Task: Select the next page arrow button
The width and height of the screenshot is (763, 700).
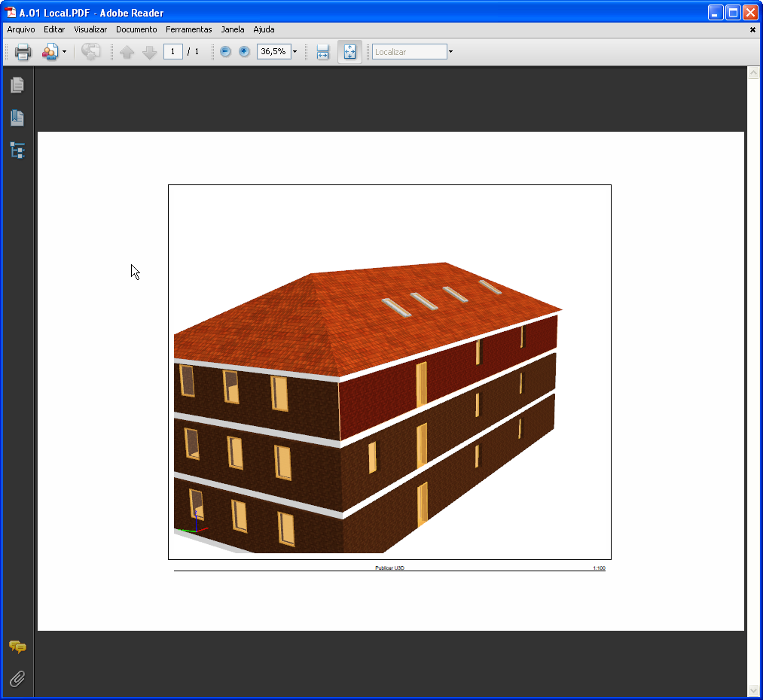Action: pyautogui.click(x=149, y=51)
